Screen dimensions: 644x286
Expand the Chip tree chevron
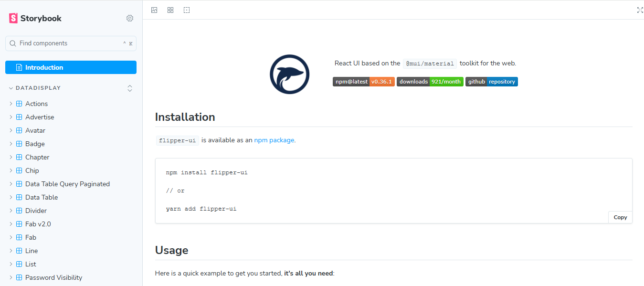coord(11,170)
